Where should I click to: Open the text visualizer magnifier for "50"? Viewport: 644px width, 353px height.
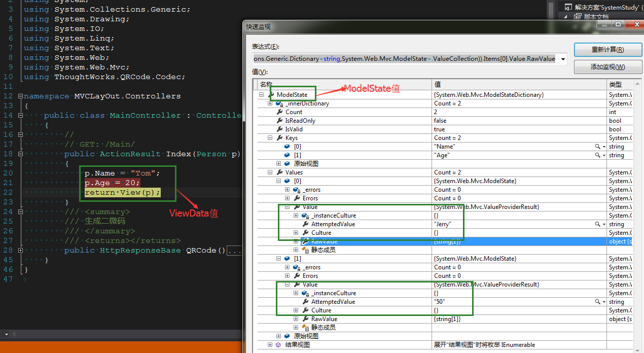(x=598, y=302)
